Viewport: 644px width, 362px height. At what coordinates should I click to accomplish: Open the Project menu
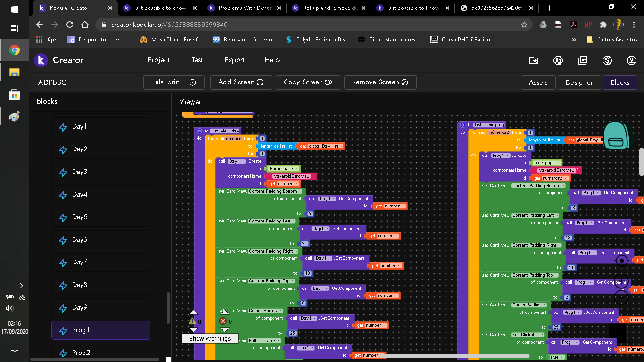[x=159, y=60]
